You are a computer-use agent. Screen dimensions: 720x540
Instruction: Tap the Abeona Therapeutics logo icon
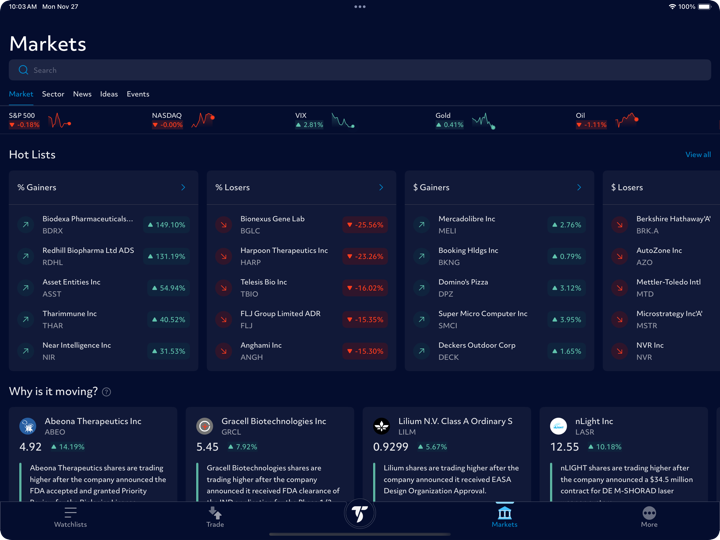[x=28, y=426]
